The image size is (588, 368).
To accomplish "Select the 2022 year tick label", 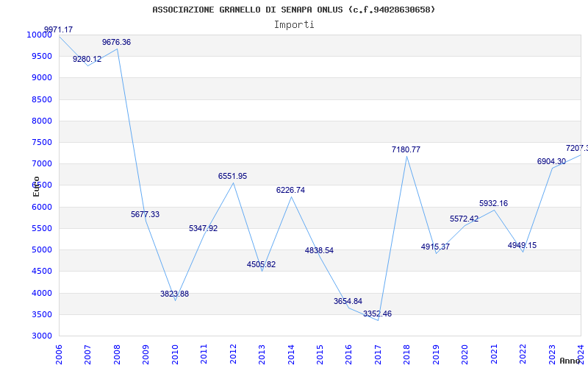I will coord(523,355).
